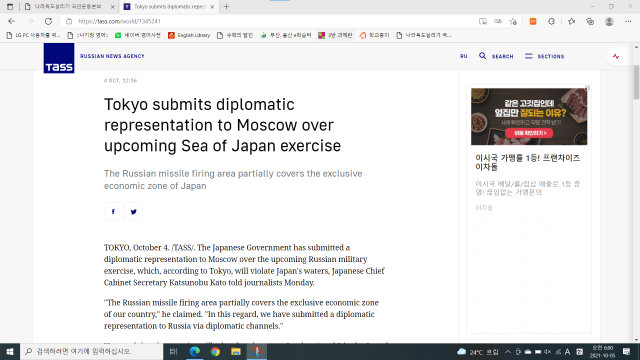Open the TASS search magnifier

tap(482, 56)
